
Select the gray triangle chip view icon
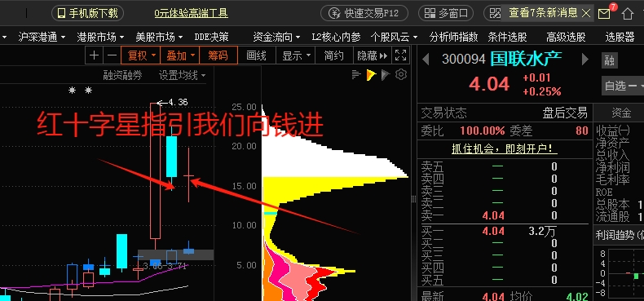tap(386, 74)
